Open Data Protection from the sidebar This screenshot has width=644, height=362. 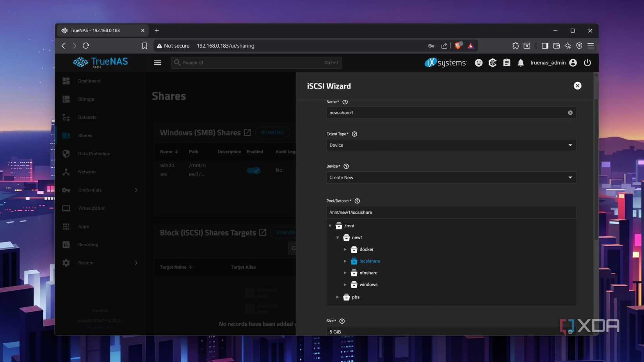point(94,153)
